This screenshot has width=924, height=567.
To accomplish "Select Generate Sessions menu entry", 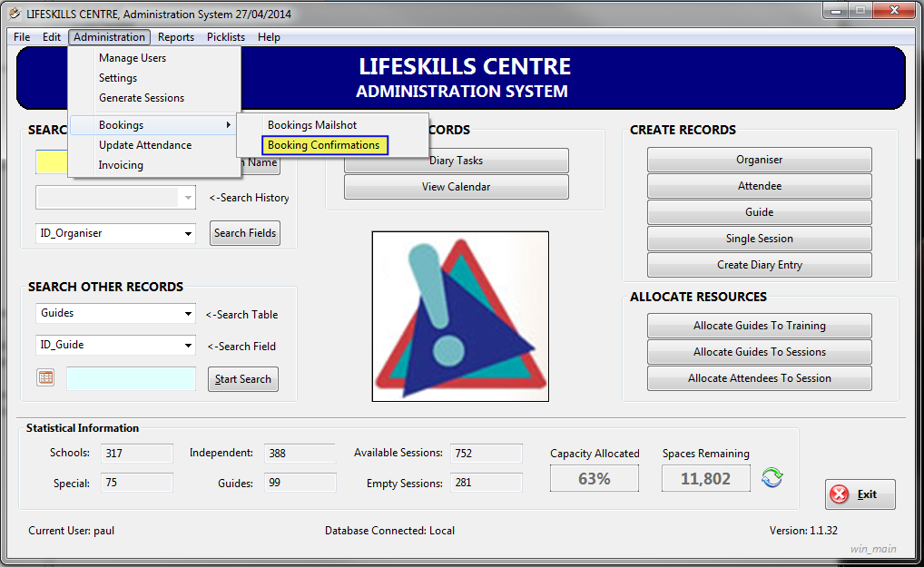I will [142, 98].
